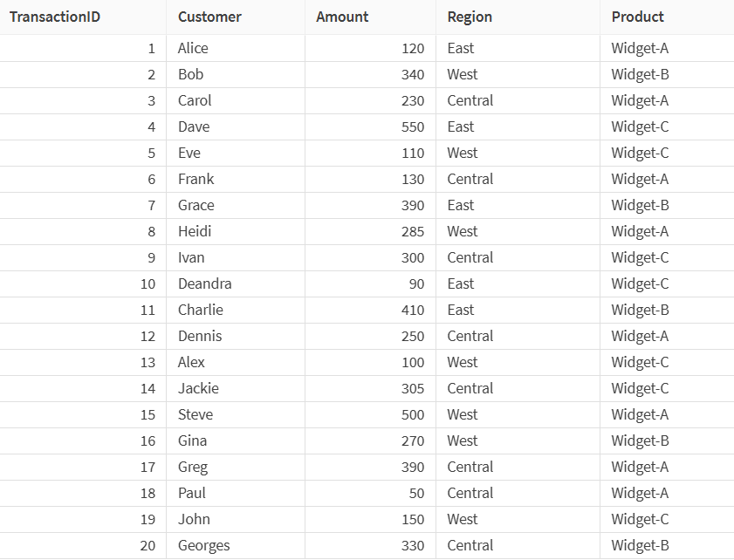Select the Bob customer cell
Viewport: 734px width, 560px height.
coord(190,74)
